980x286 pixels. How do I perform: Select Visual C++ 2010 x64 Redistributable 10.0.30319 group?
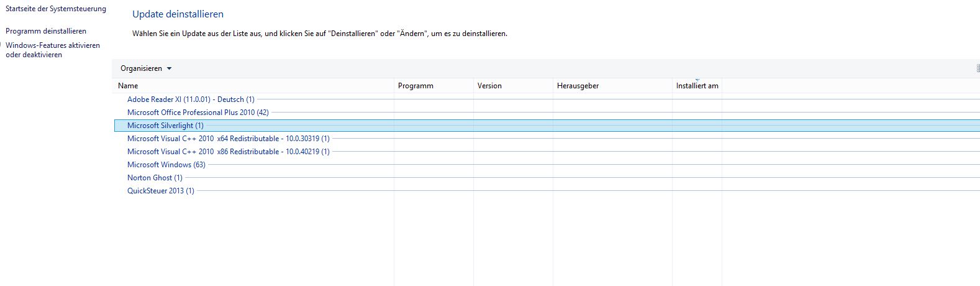[228, 139]
